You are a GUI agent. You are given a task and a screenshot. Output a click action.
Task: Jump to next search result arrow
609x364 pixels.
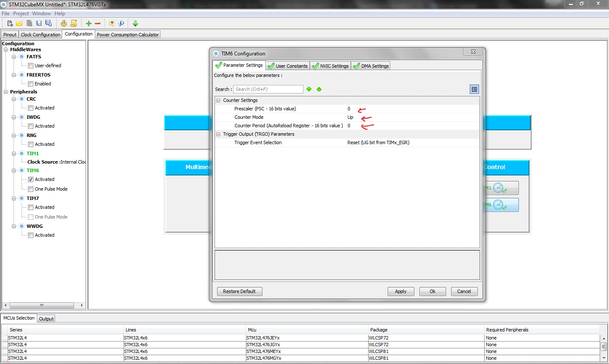[309, 89]
